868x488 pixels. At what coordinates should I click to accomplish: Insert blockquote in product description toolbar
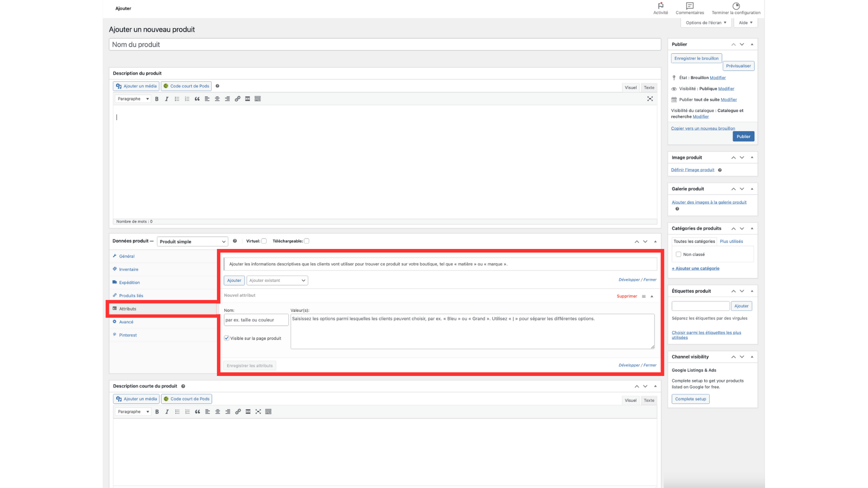click(x=197, y=99)
